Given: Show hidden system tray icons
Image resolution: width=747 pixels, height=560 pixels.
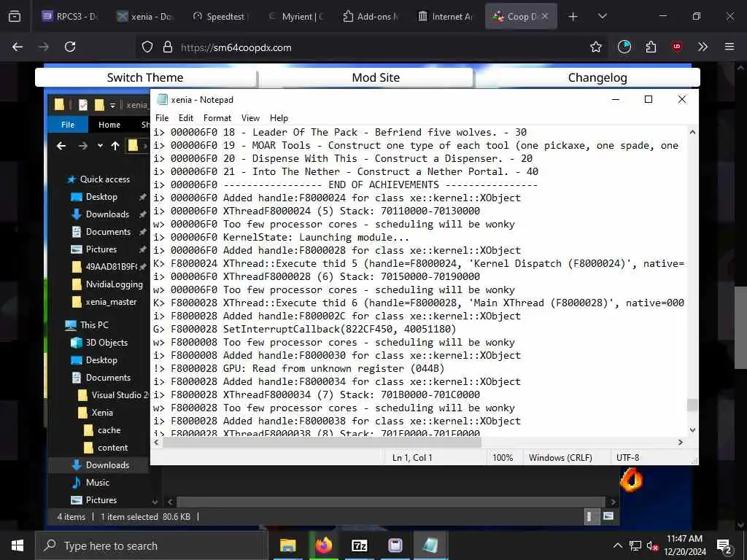Looking at the screenshot, I should (617, 545).
